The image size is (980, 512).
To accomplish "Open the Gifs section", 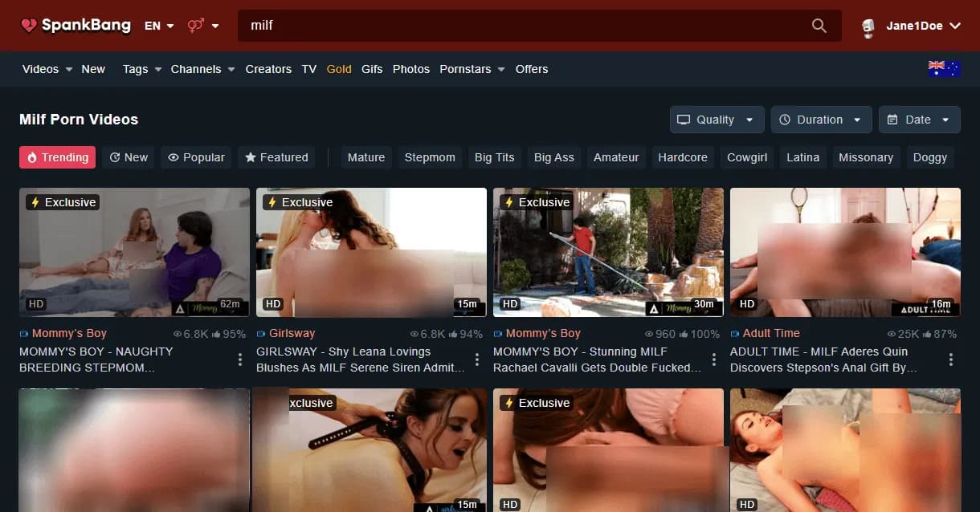I will 372,69.
